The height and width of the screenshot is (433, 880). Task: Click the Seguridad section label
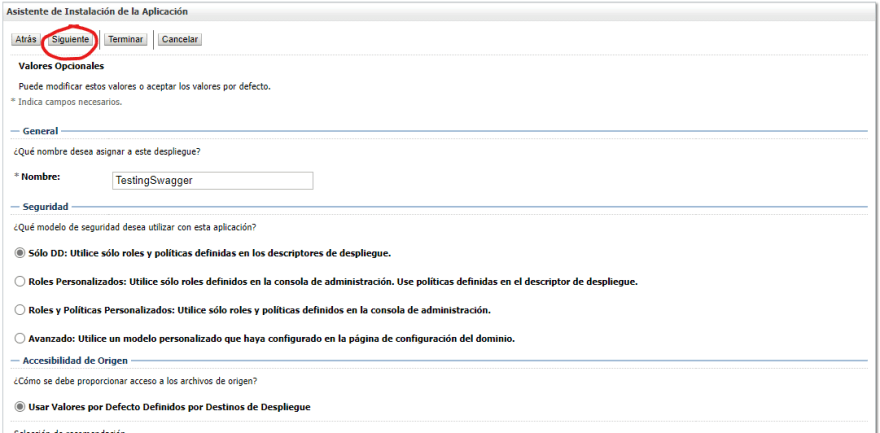coord(45,207)
